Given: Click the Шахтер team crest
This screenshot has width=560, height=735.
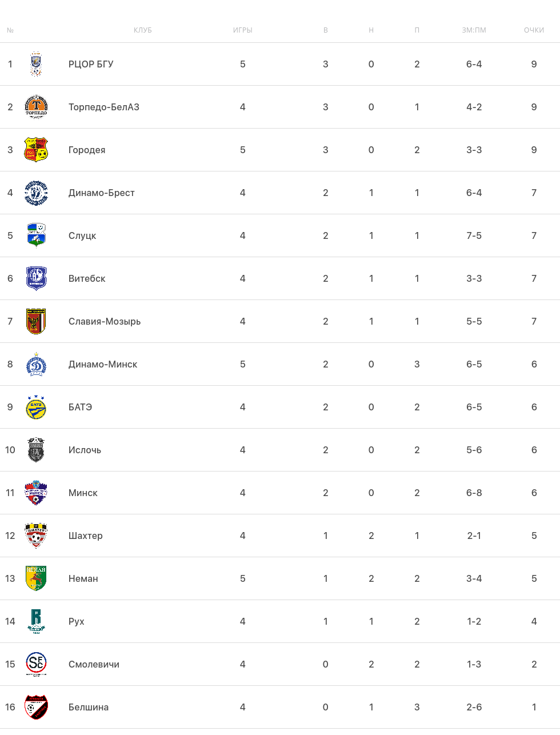Looking at the screenshot, I should [x=36, y=536].
